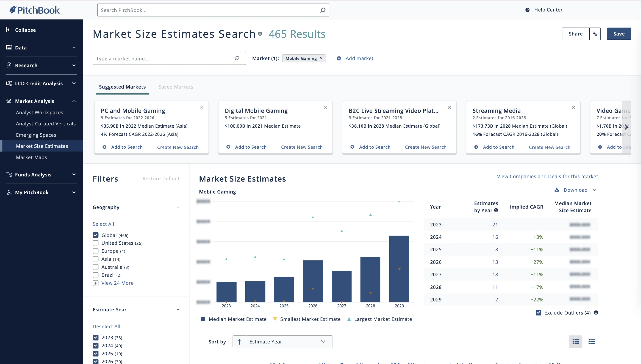Check the Australia geography checkbox
Viewport: 641px width, 364px height.
coord(96,267)
